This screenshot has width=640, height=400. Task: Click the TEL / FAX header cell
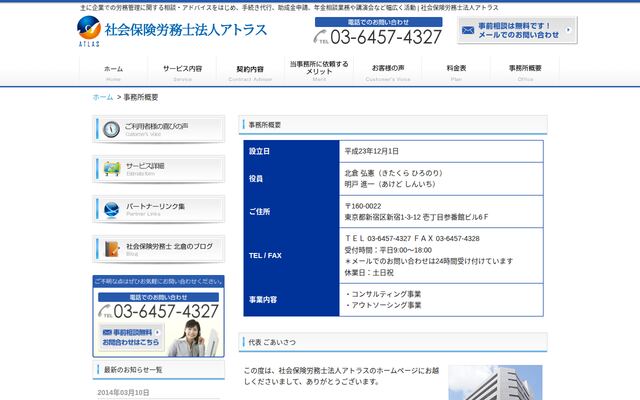pyautogui.click(x=291, y=256)
